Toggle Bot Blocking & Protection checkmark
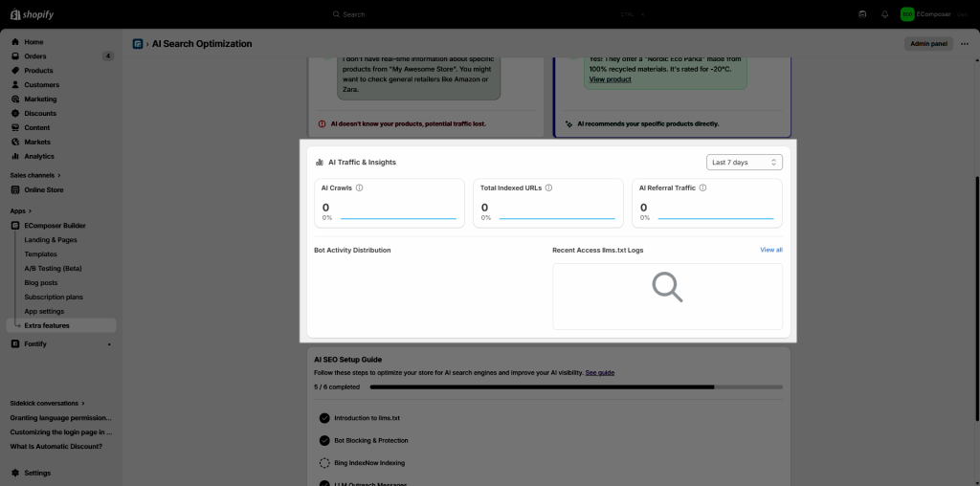 coord(324,440)
